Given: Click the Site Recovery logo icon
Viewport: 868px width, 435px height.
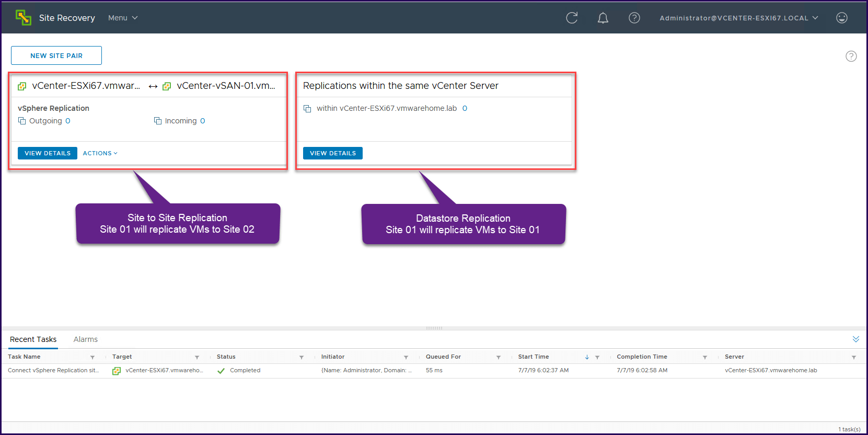Looking at the screenshot, I should 24,17.
